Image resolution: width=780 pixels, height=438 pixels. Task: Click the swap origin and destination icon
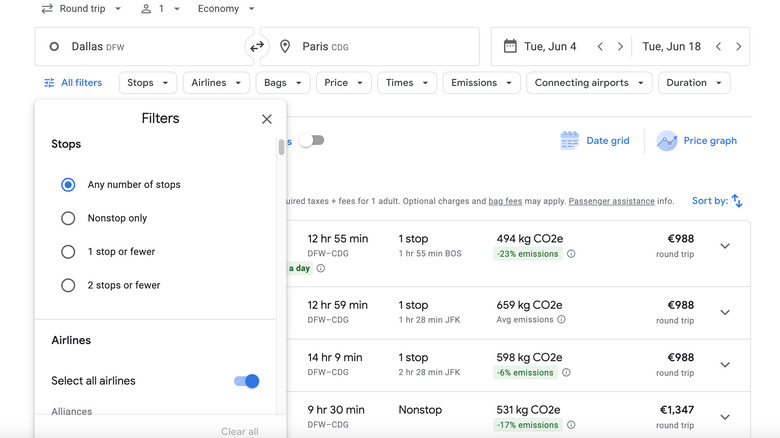click(257, 46)
